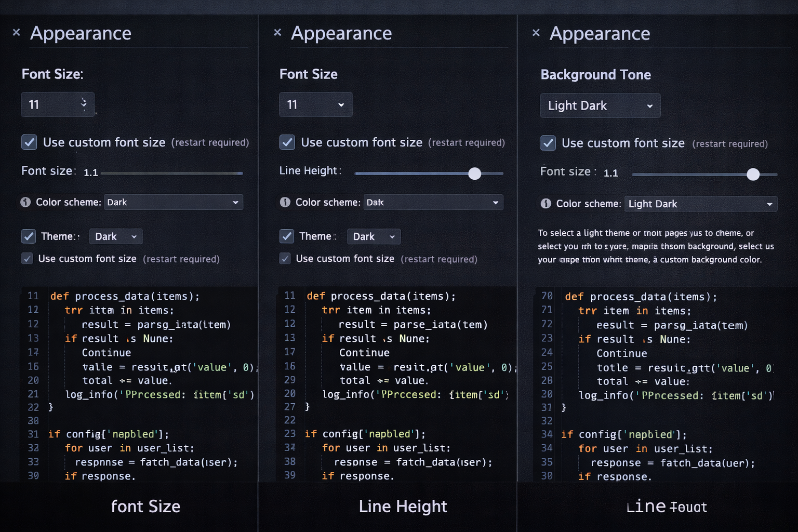Open the Theme Dark dropdown in middle panel

tap(374, 236)
